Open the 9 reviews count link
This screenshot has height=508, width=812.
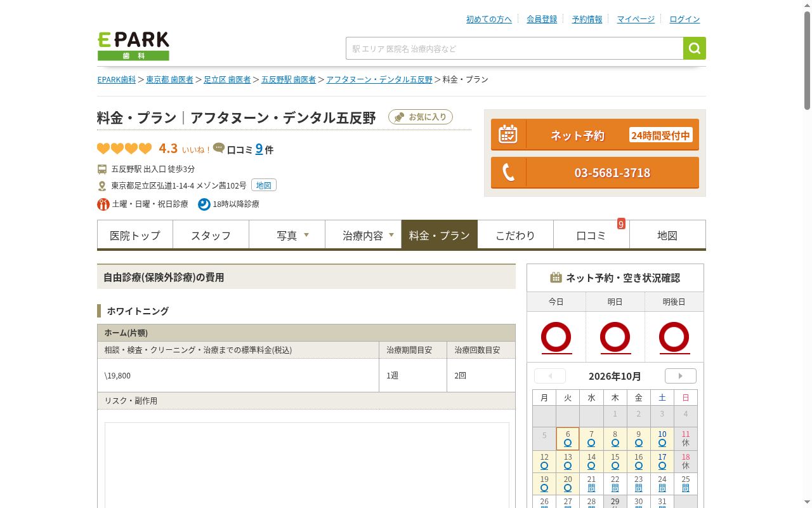coord(259,149)
